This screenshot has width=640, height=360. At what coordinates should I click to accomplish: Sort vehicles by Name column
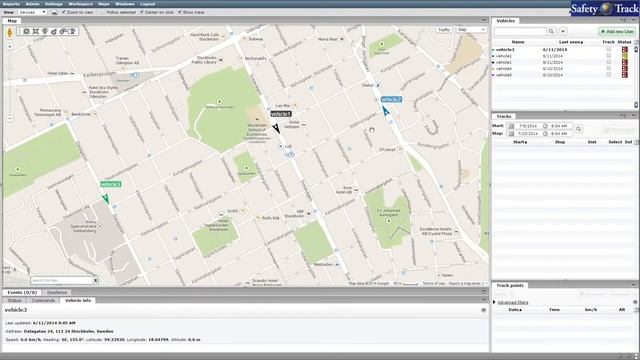(x=518, y=42)
